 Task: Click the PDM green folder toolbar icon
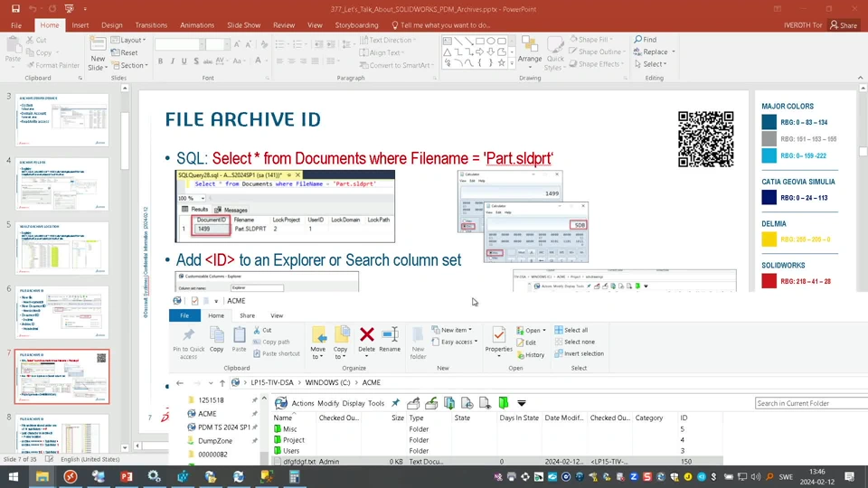[x=504, y=403]
